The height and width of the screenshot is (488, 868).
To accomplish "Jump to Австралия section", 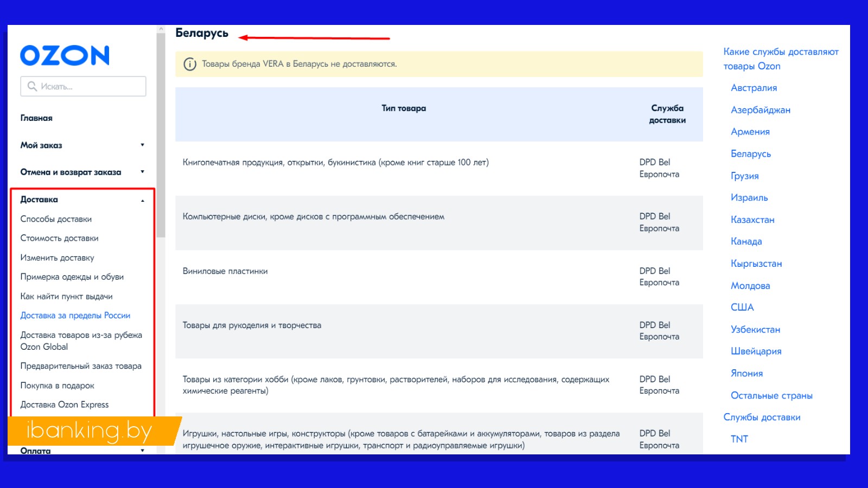I will coord(754,88).
